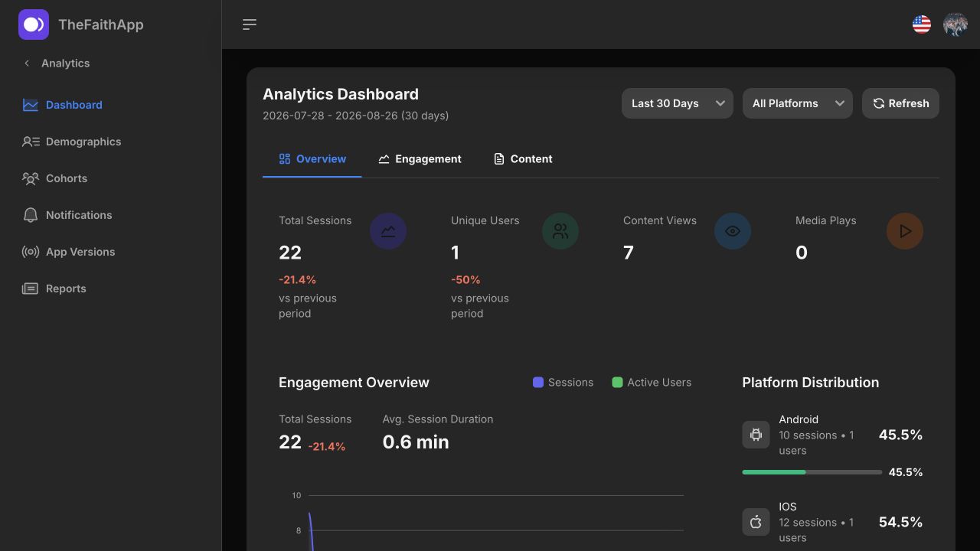Image resolution: width=980 pixels, height=551 pixels.
Task: Click the Analytics Dashboard heading
Action: 341,94
